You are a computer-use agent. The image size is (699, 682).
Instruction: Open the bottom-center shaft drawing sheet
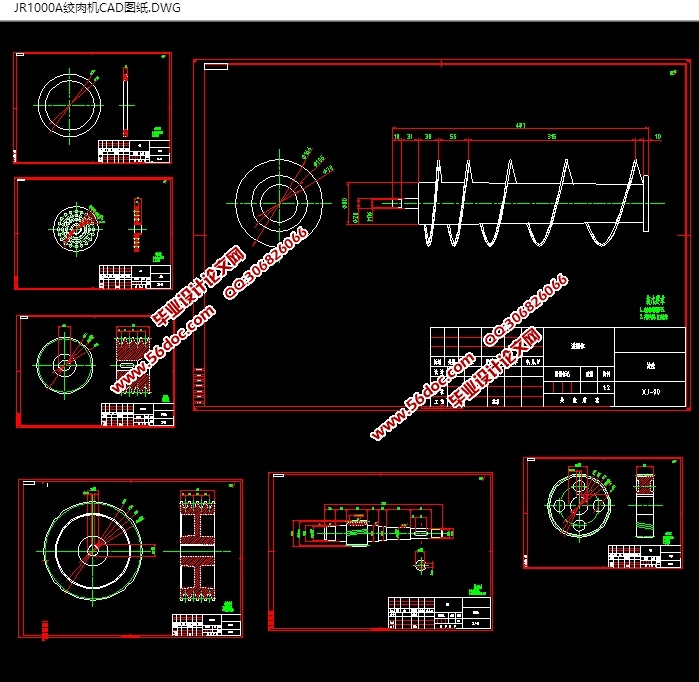click(x=380, y=552)
